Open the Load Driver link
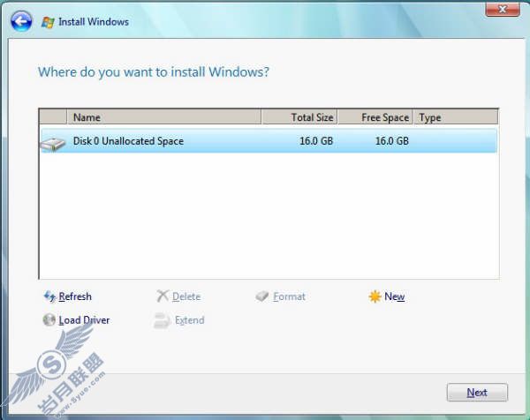 click(x=84, y=320)
